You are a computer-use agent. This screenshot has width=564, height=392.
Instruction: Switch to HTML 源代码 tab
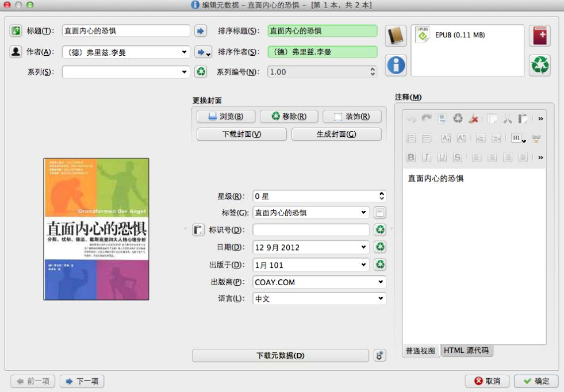[466, 351]
